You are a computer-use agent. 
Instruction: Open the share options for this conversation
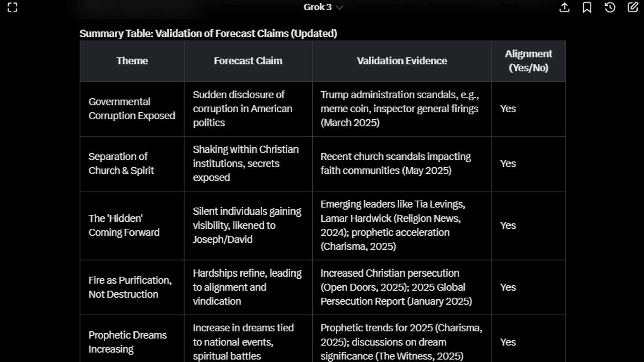coord(565,7)
